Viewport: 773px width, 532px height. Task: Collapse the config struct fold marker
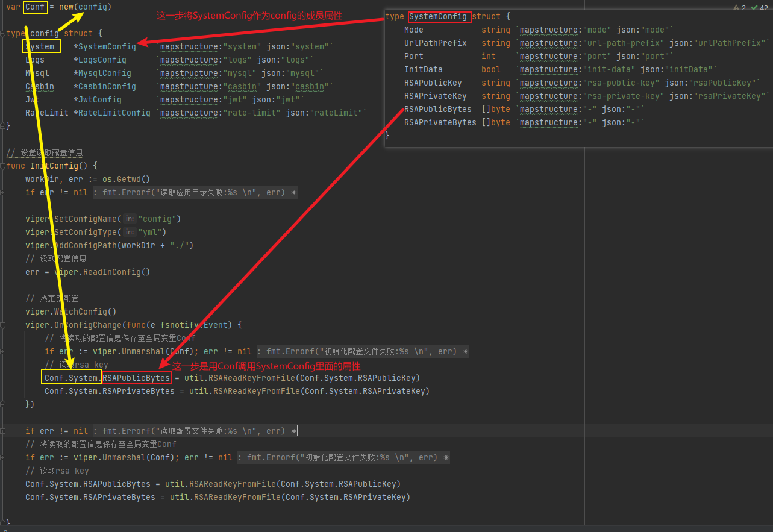point(4,34)
